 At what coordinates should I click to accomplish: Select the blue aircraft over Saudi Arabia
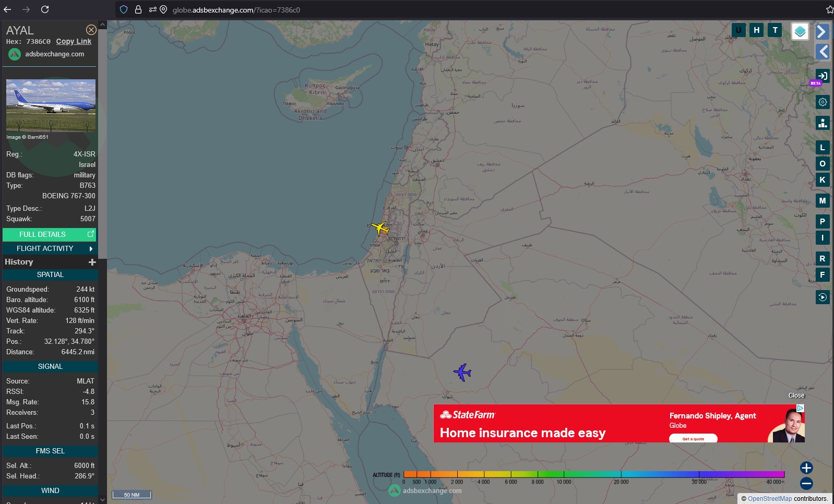(462, 373)
